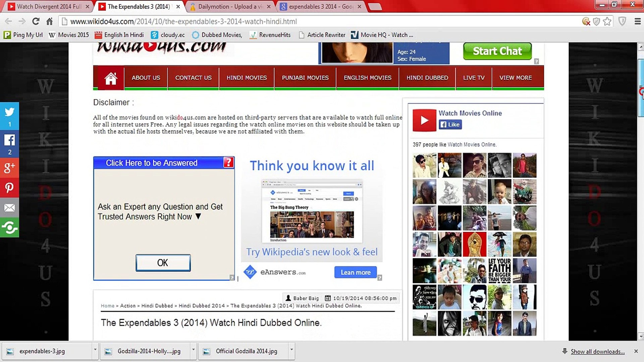Image resolution: width=644 pixels, height=362 pixels.
Task: Open Watch Movies Online page link
Action: [470, 113]
